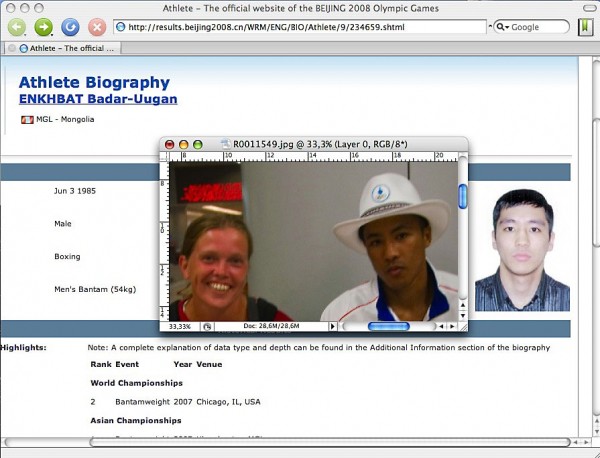Click the athlete portrait photo thumbnail
600x458 pixels.
coord(522,248)
